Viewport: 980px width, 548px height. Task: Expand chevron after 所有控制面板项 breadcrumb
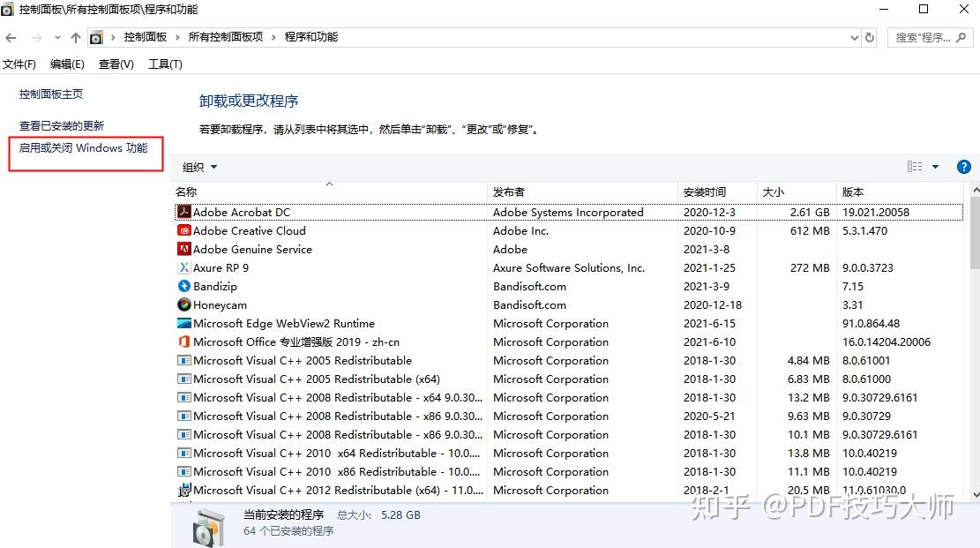[273, 38]
